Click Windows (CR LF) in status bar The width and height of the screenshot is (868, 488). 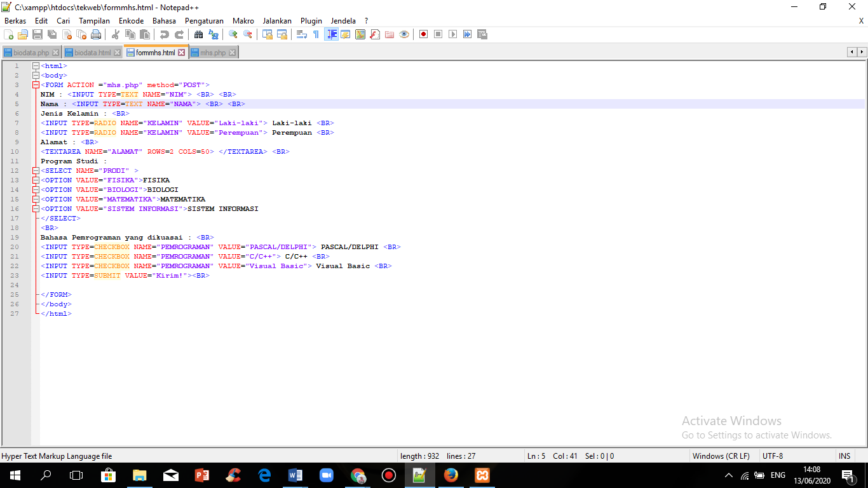[x=721, y=456]
